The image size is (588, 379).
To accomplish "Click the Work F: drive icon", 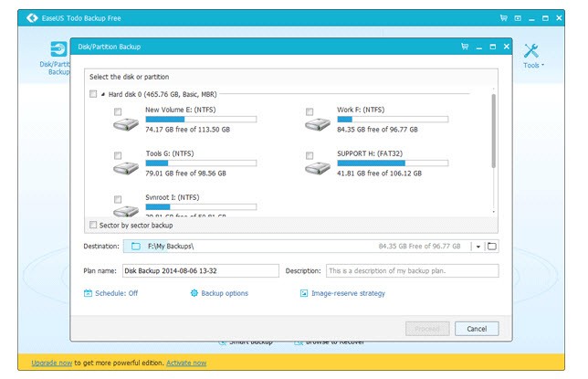I will (318, 124).
